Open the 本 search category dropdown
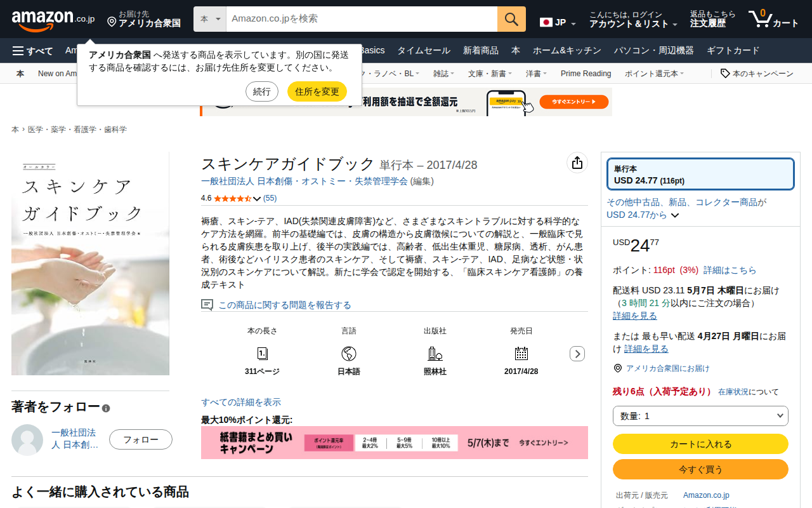Screen dimensions: 812x508 click(x=210, y=19)
